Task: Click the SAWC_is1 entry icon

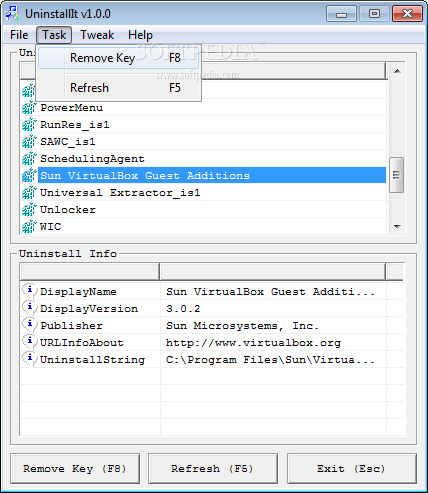Action: [29, 142]
